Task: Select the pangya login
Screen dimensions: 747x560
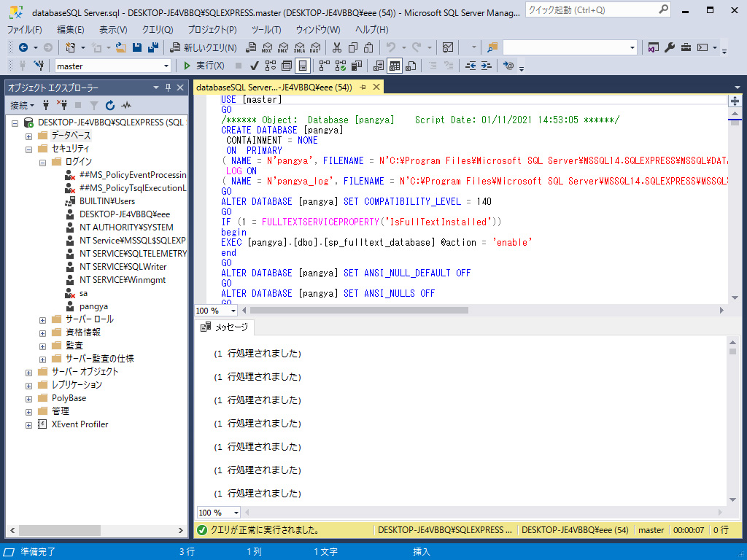Action: pos(93,306)
